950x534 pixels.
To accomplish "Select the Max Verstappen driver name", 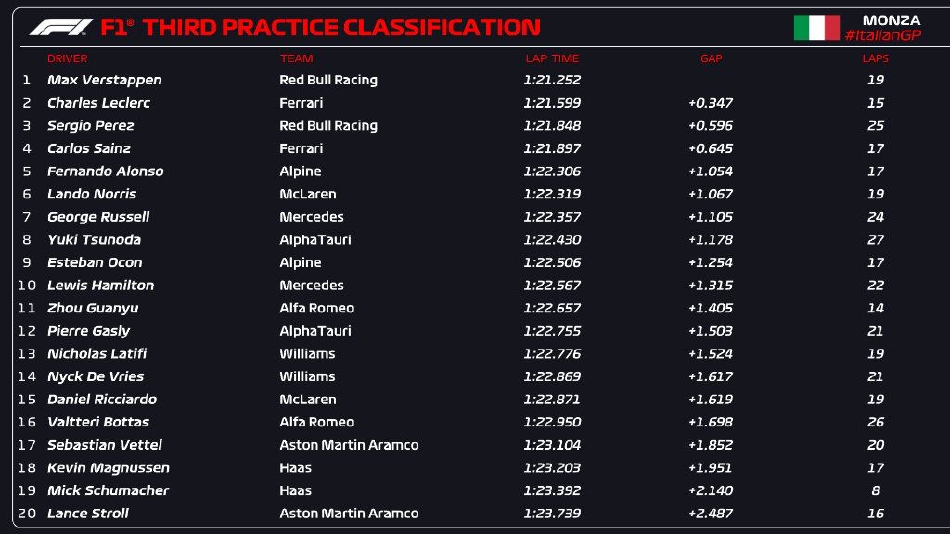I will click(x=104, y=80).
